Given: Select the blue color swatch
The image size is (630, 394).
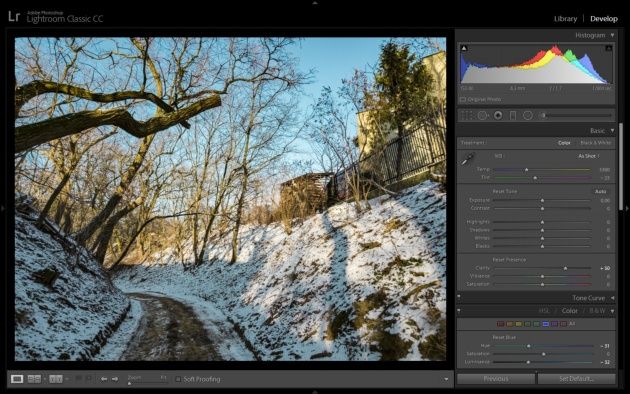Looking at the screenshot, I should [x=546, y=324].
